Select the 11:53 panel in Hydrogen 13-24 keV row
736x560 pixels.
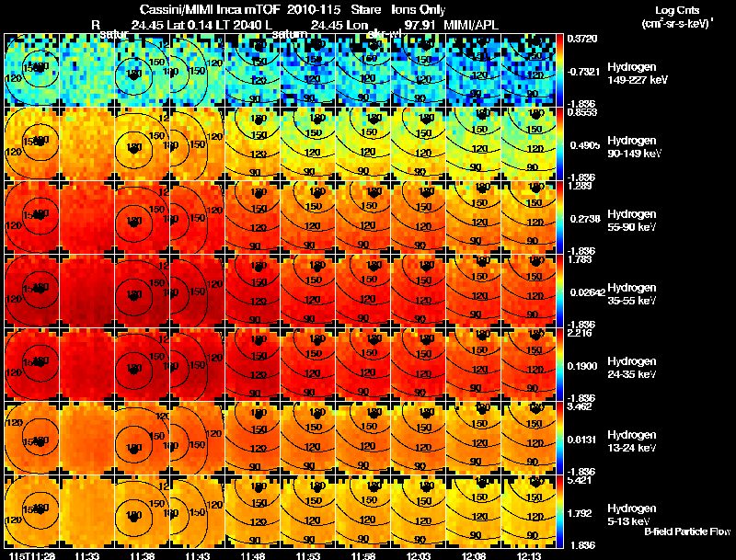click(x=308, y=438)
